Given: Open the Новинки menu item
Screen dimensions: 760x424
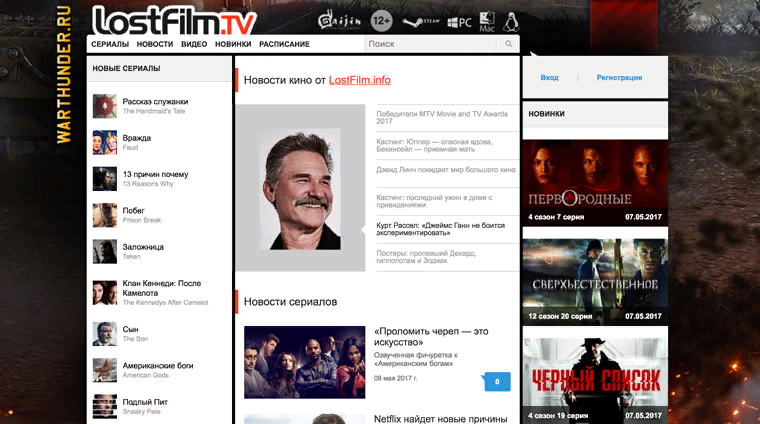Looking at the screenshot, I should click(x=233, y=44).
